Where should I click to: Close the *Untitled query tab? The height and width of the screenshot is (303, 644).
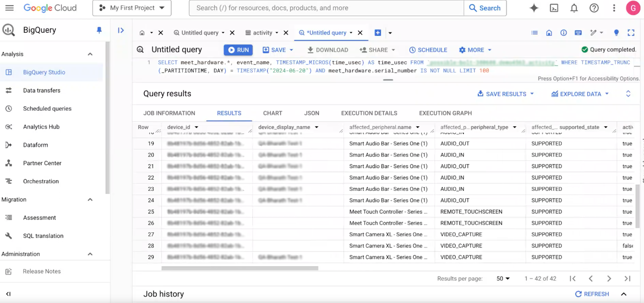(360, 33)
